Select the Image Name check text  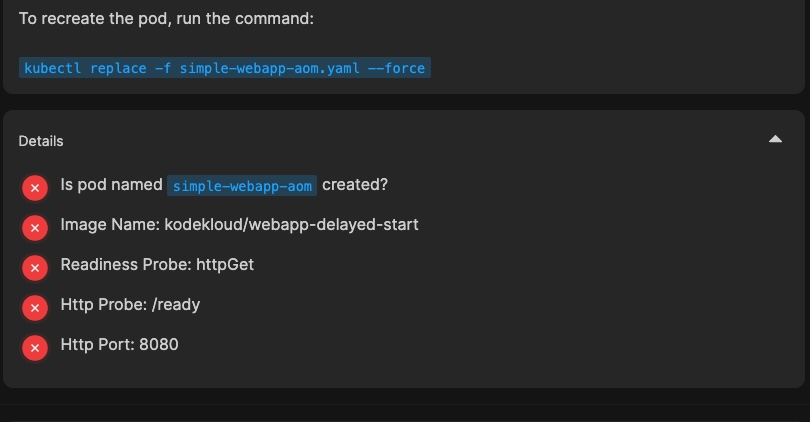(x=239, y=225)
